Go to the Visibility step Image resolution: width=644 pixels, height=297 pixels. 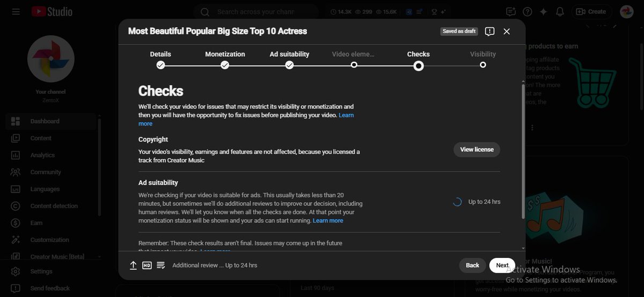pos(483,59)
